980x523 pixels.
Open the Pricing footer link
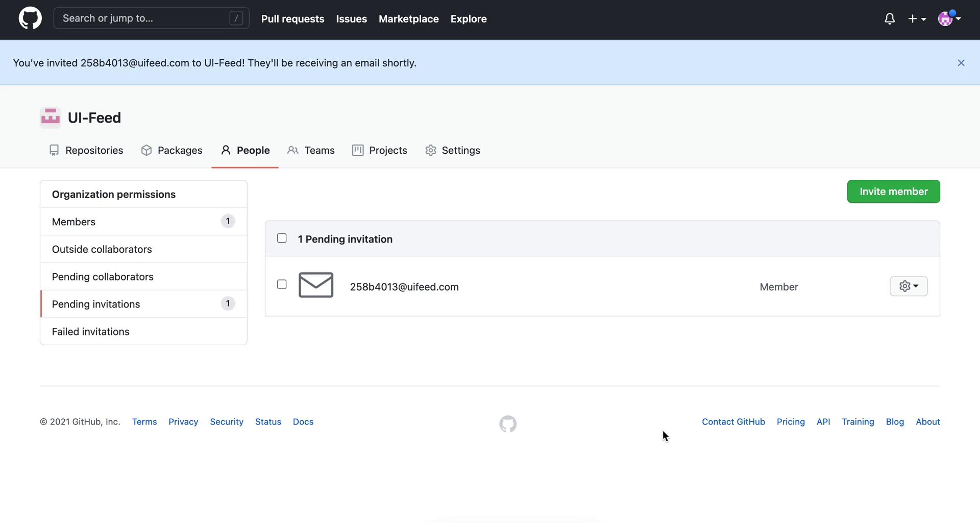pyautogui.click(x=791, y=422)
